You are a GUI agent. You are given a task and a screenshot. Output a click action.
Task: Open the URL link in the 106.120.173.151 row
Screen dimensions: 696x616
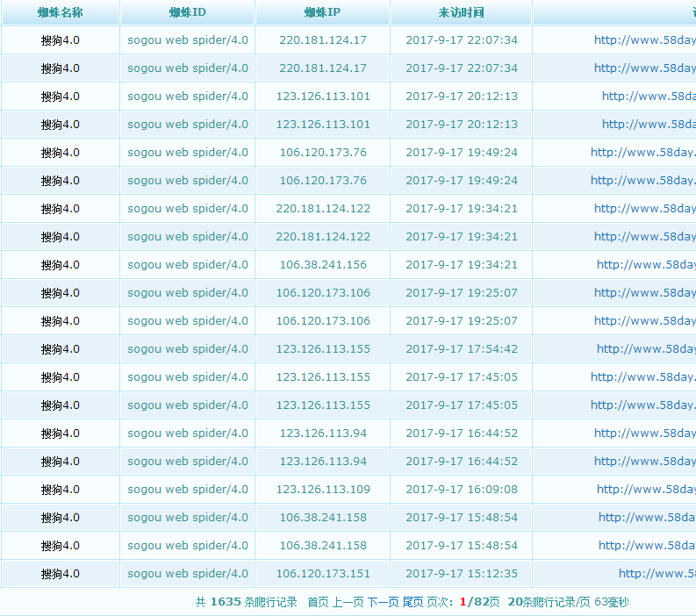click(x=657, y=574)
